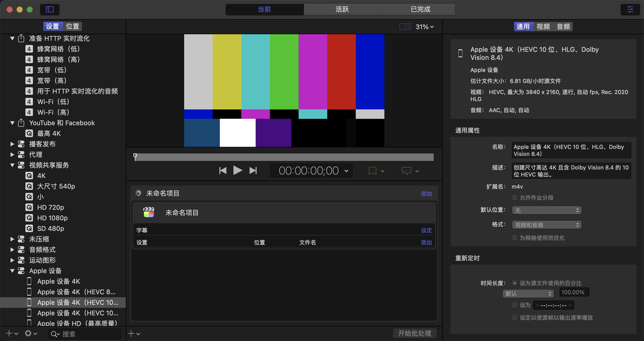Open the 格式 视频和音频 dropdown
Image resolution: width=644 pixels, height=341 pixels.
(x=546, y=225)
